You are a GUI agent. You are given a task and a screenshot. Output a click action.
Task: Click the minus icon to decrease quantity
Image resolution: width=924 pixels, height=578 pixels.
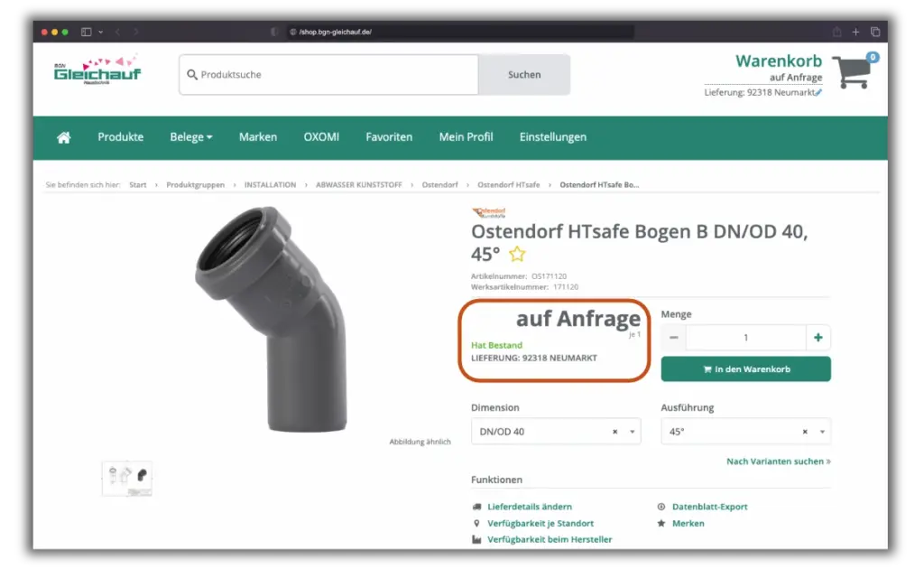pos(674,338)
